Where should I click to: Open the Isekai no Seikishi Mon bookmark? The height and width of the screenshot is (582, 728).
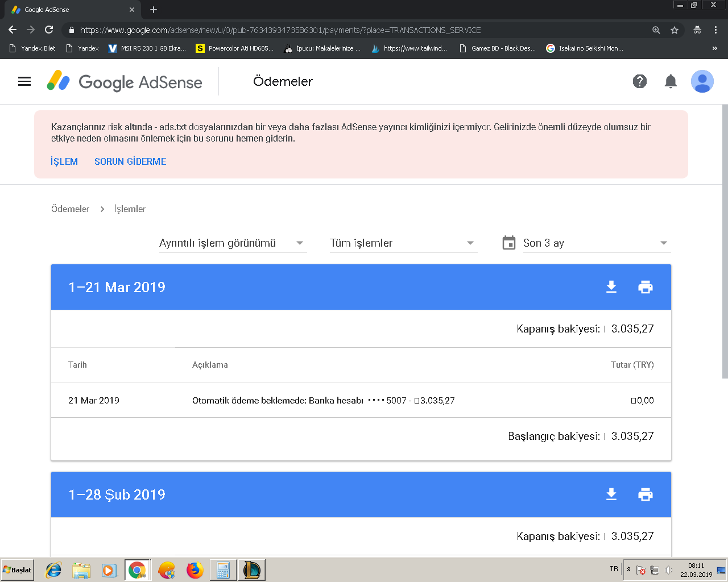585,48
